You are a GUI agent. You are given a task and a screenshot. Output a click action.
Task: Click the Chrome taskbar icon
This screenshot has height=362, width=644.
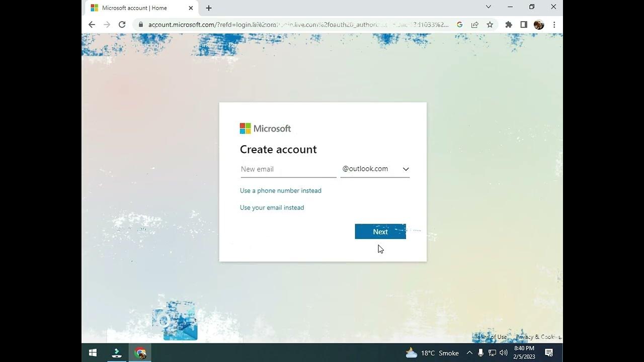(140, 353)
